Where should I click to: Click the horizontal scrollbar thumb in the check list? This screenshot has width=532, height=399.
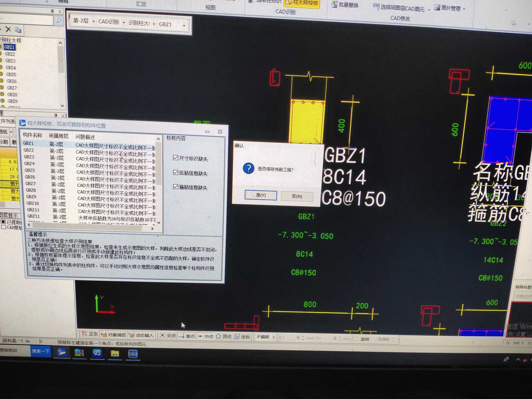pos(87,226)
